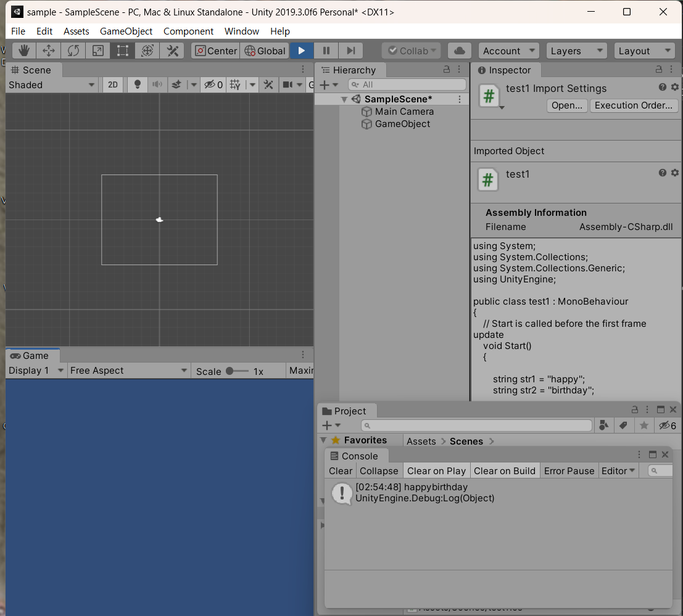The height and width of the screenshot is (616, 683).
Task: Toggle Clear on Play in Console
Action: click(436, 470)
